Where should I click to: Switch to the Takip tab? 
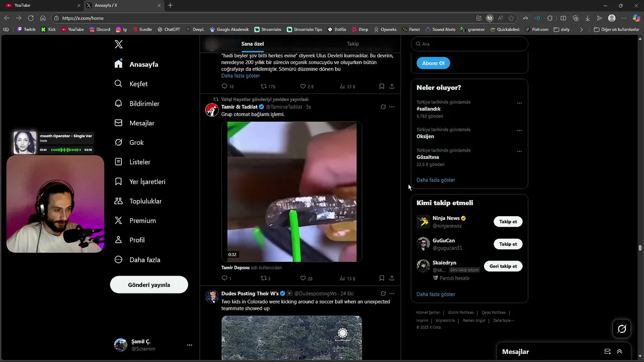click(x=353, y=44)
